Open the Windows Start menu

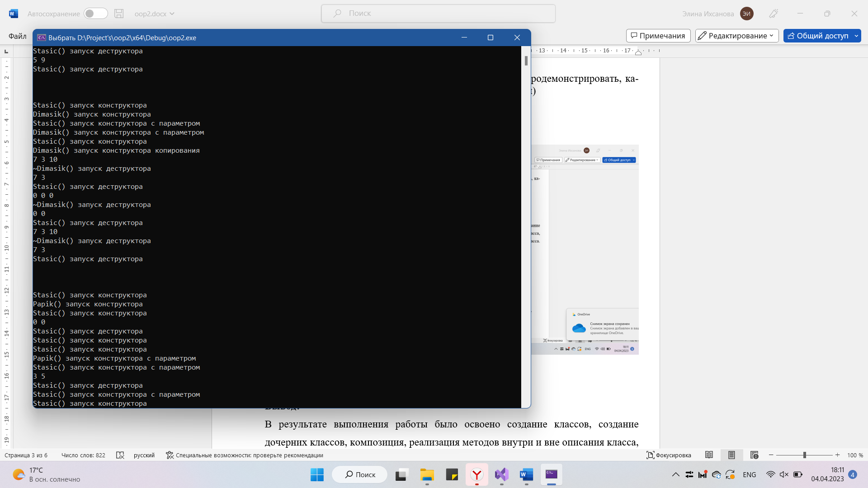tap(317, 474)
